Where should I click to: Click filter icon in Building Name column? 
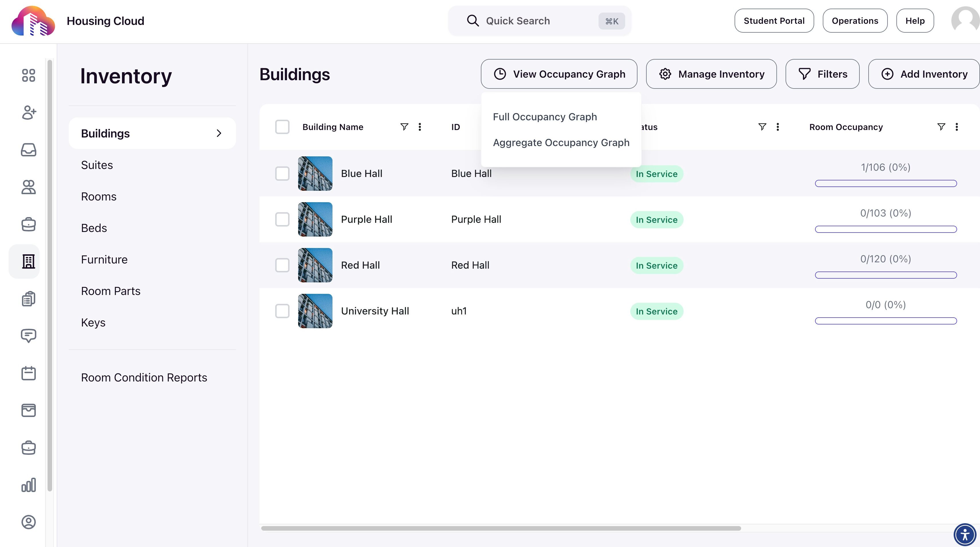(x=404, y=127)
